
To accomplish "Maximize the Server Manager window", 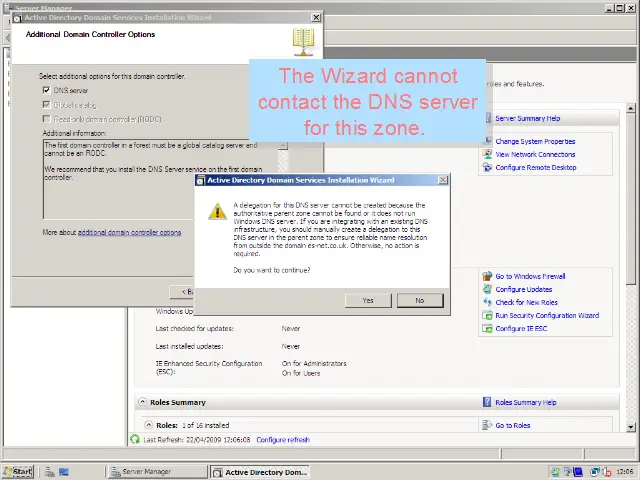I will 620,8.
